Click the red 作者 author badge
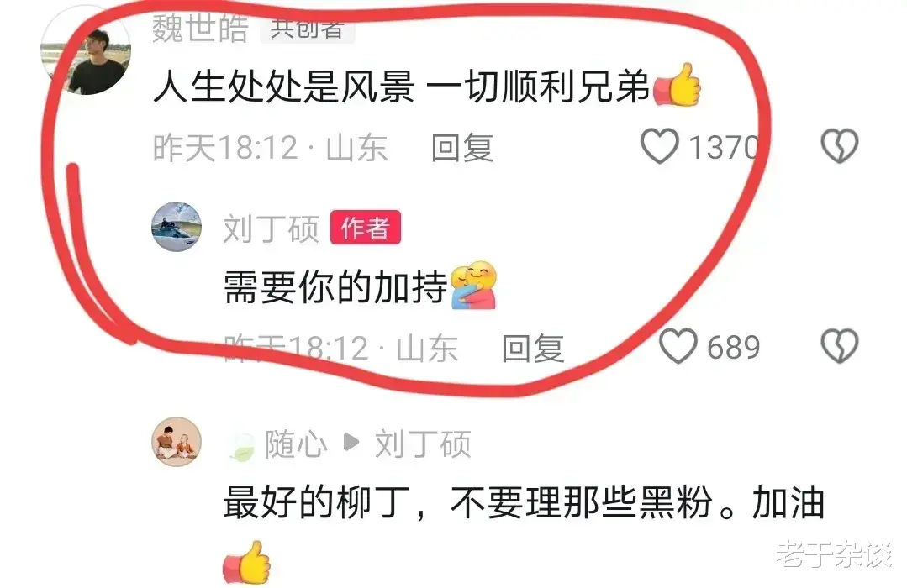Viewport: 907px width, 588px height. 365,228
